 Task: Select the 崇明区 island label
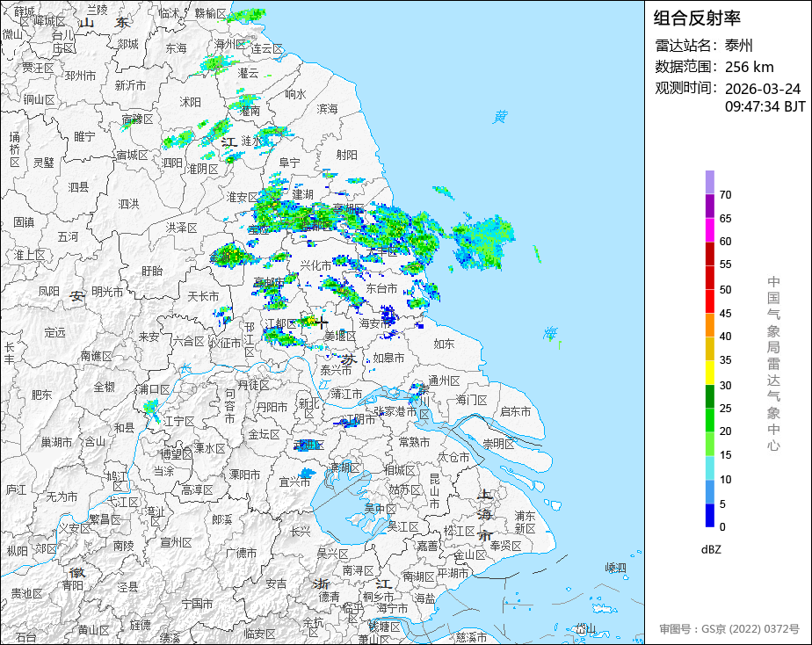coord(498,444)
